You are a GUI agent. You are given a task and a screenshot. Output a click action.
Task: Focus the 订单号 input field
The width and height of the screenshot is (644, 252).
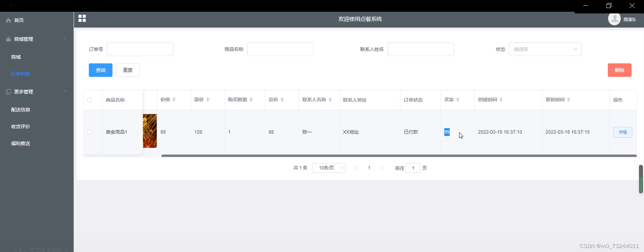point(140,49)
